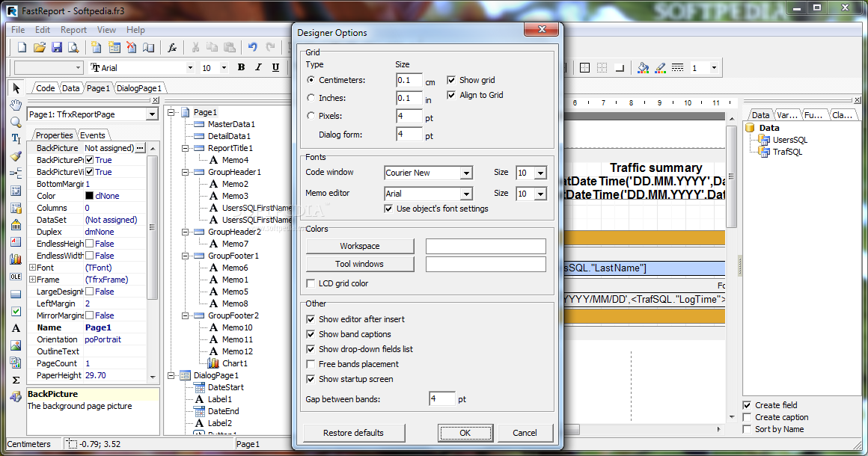Viewport: 868px width, 456px height.
Task: Switch to the Events tab
Action: 93,135
